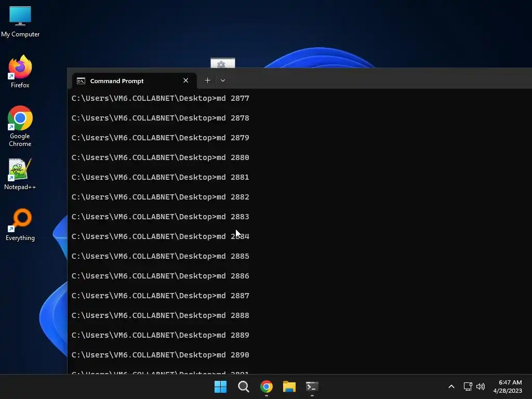Open File Explorer from the taskbar

pos(289,387)
